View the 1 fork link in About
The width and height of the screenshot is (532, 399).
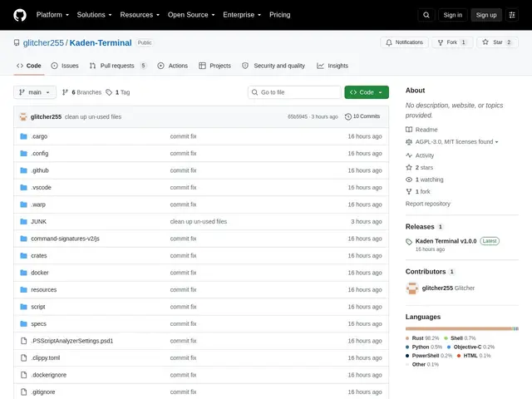point(418,192)
